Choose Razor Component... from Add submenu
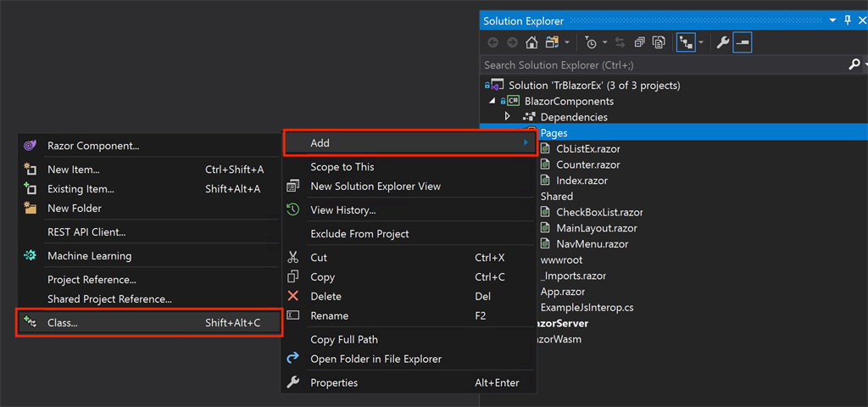The image size is (868, 407). (149, 146)
